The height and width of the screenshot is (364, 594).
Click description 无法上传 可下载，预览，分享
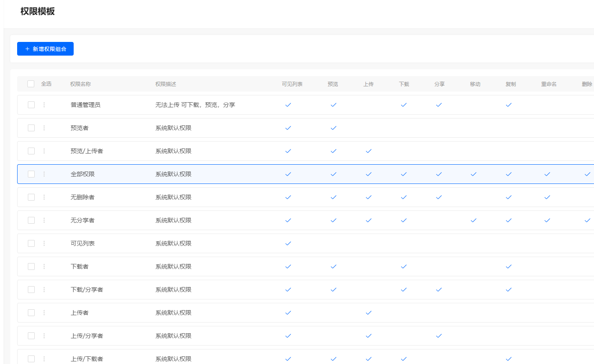point(195,105)
